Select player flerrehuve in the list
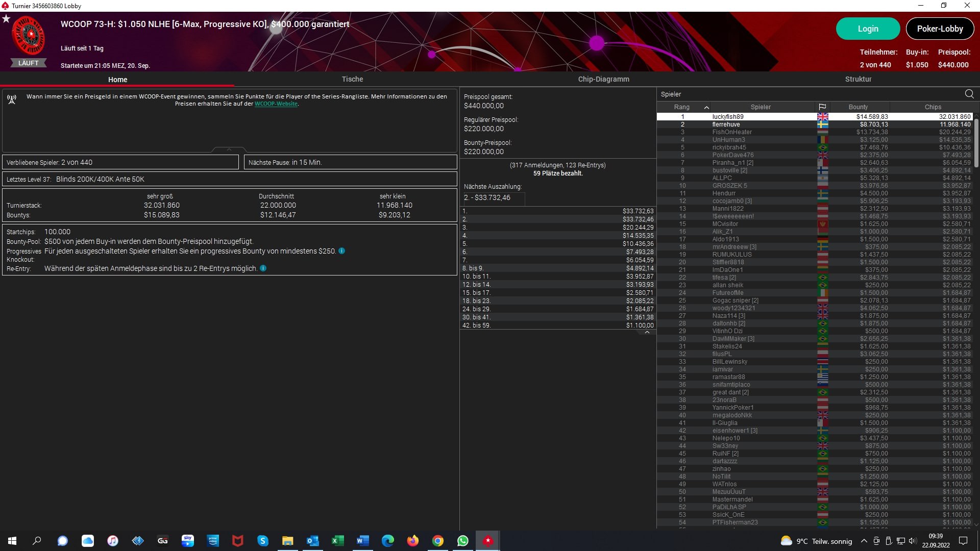The height and width of the screenshot is (551, 980). click(x=815, y=124)
